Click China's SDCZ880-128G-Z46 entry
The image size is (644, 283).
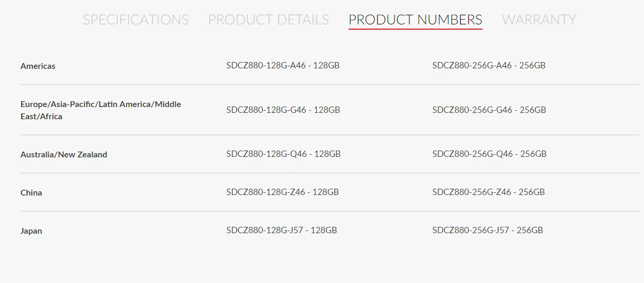pyautogui.click(x=282, y=192)
